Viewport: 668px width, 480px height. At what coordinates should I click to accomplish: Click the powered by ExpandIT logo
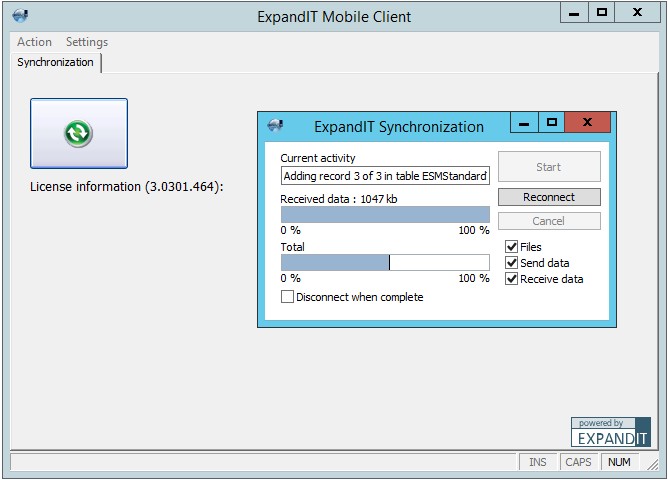(610, 432)
